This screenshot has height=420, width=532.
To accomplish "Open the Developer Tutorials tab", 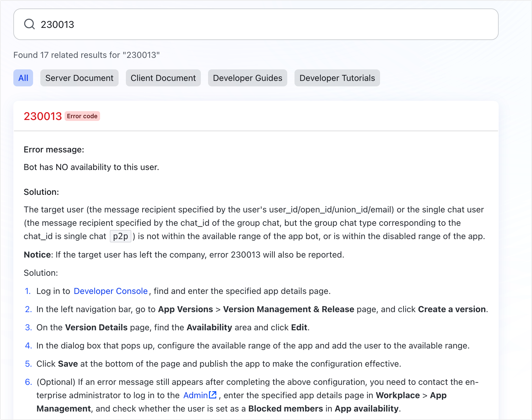I will [x=337, y=78].
